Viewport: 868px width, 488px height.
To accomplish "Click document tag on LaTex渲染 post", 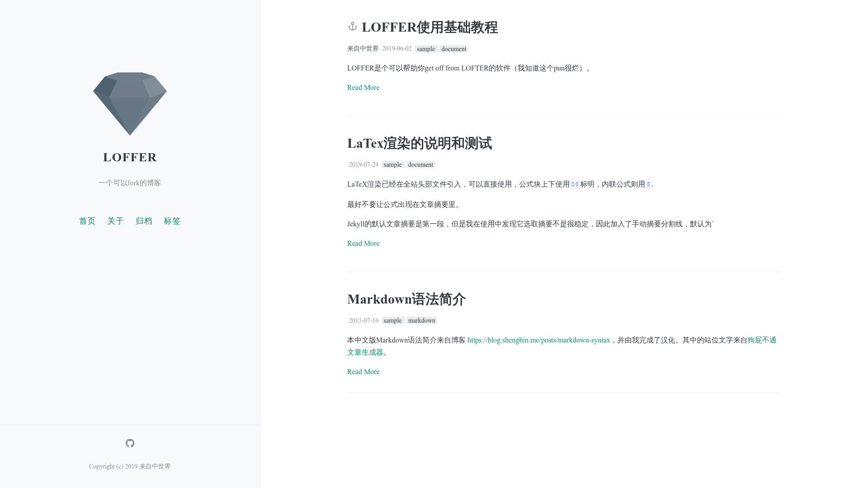I will click(420, 164).
